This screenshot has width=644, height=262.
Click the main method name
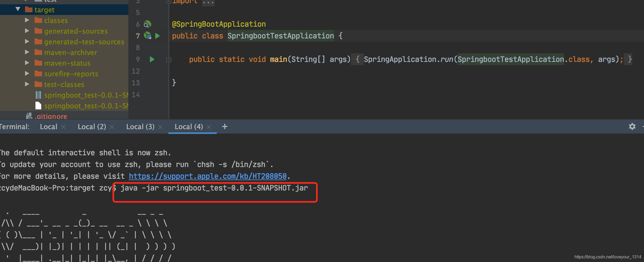[279, 59]
